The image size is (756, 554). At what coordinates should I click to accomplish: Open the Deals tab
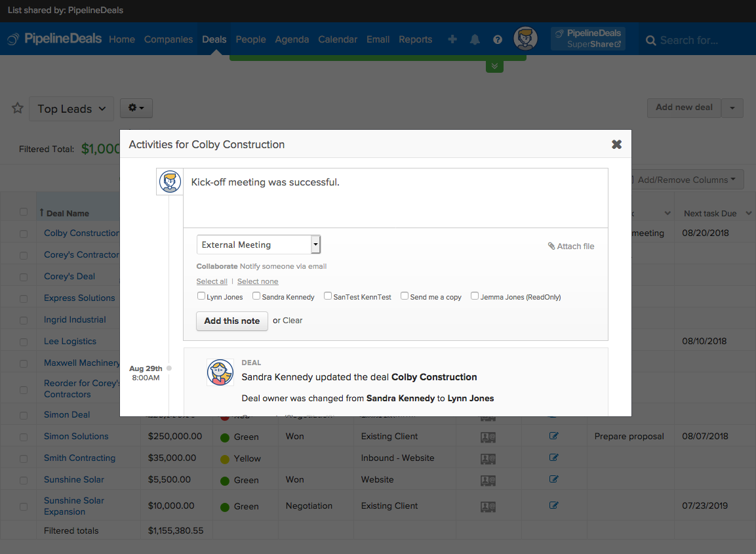pos(214,39)
